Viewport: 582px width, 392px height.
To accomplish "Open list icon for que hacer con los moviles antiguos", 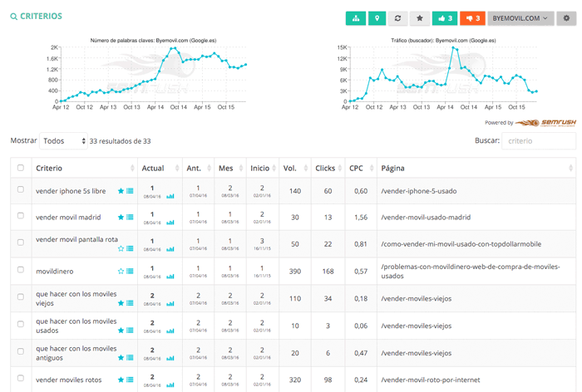I will 130,357.
